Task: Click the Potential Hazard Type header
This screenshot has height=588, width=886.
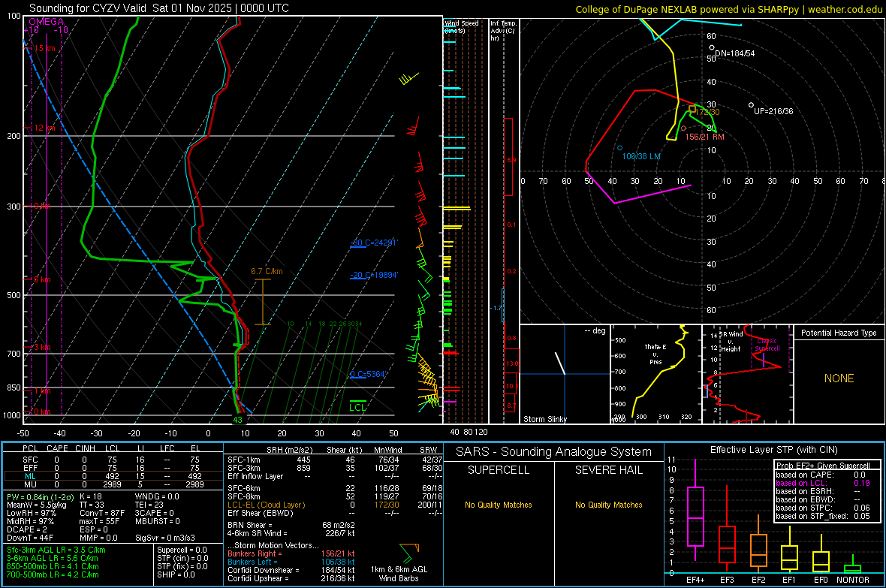Action: click(839, 333)
